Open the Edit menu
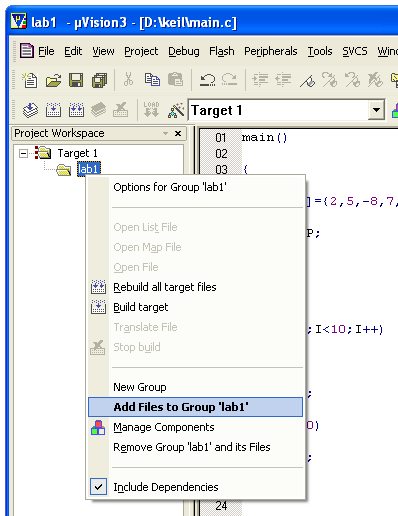This screenshot has width=398, height=516. (73, 51)
